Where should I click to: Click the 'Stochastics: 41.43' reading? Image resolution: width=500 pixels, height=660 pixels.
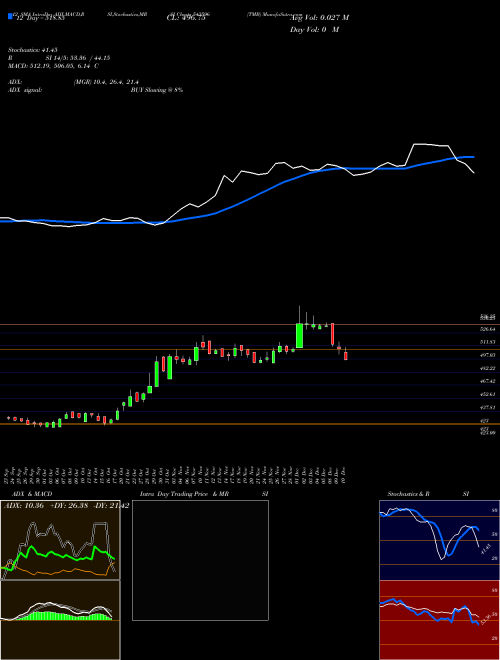point(32,50)
